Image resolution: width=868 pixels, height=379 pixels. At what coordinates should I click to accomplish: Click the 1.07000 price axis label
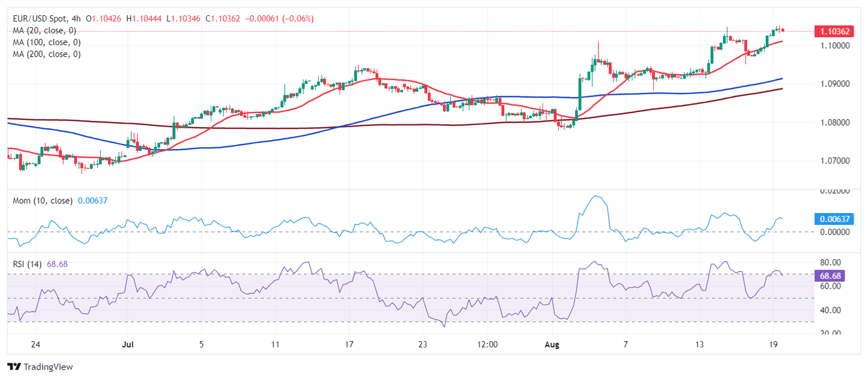tap(834, 161)
